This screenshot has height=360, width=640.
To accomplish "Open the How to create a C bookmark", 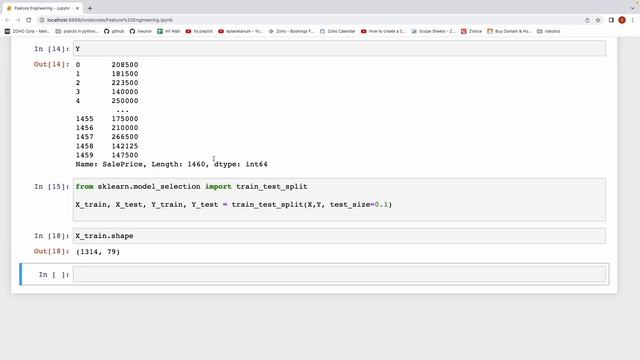I will pyautogui.click(x=383, y=31).
